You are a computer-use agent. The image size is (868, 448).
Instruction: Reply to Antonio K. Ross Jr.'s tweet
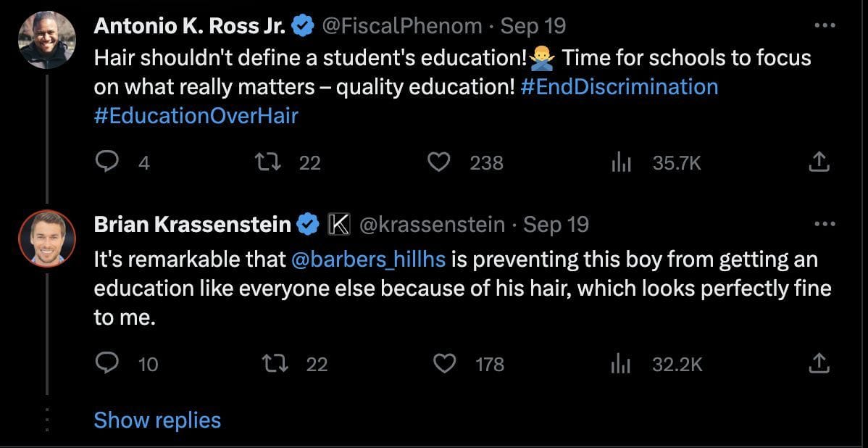(107, 162)
